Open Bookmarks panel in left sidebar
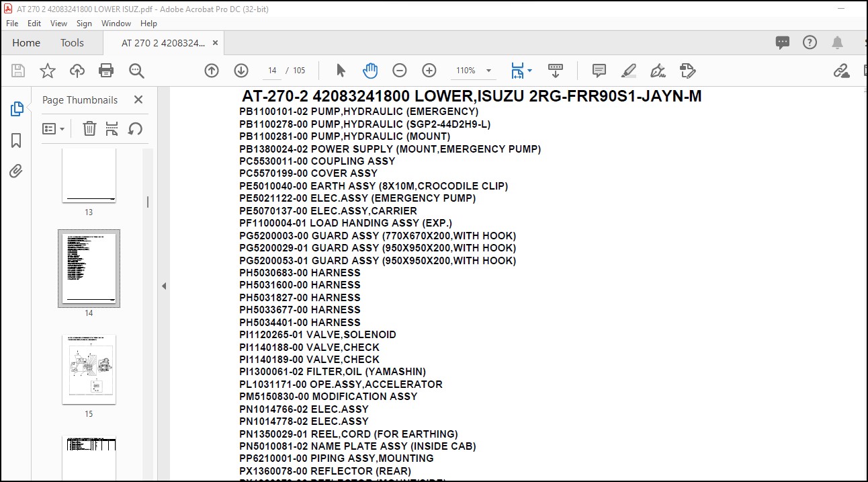868x482 pixels. (17, 140)
